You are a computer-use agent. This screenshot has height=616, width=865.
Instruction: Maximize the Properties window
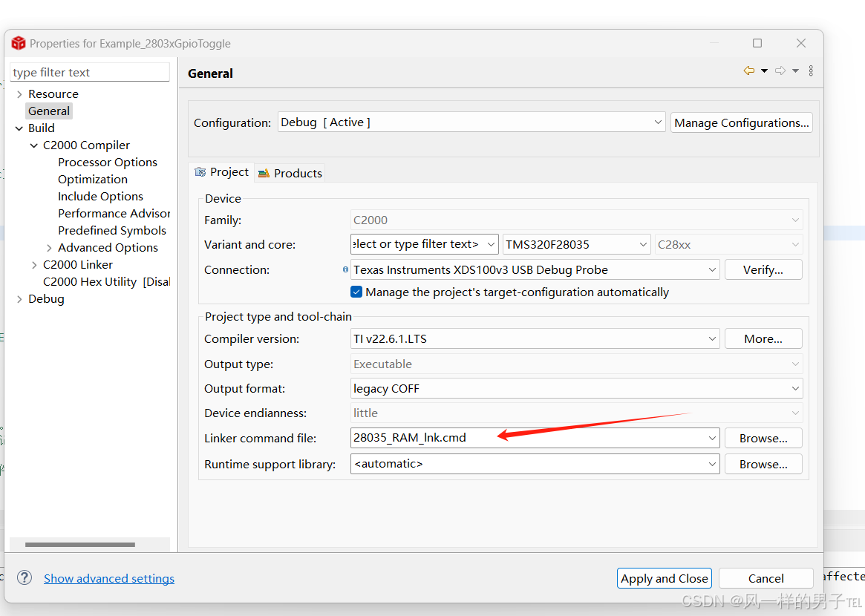(x=757, y=43)
